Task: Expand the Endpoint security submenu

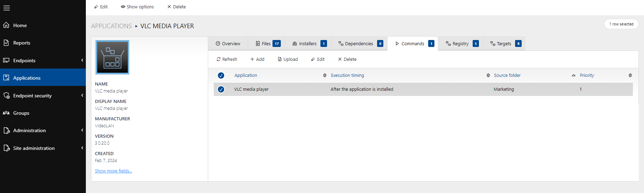Action: click(82, 96)
